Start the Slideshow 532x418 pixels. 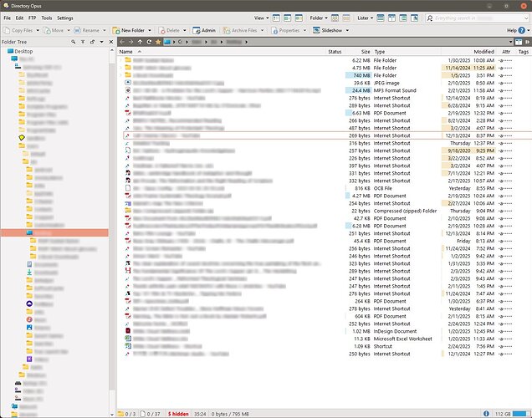click(x=327, y=30)
